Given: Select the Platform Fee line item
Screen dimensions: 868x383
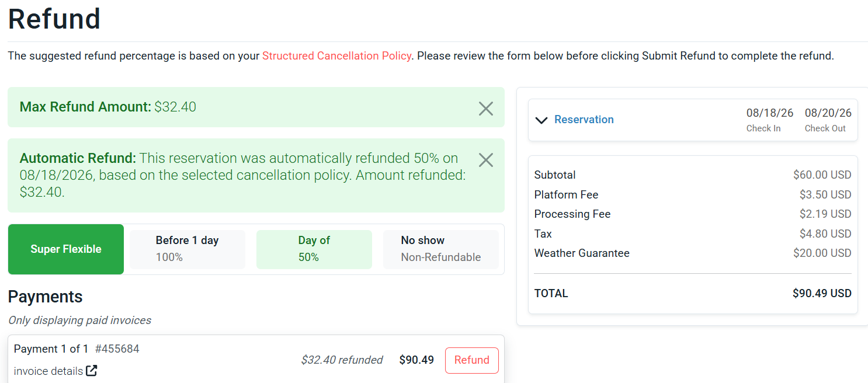Looking at the screenshot, I should click(x=693, y=195).
